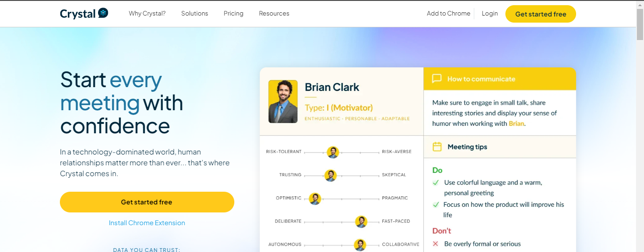
Task: Click the avatar marker on Risk-Tolerant slider
Action: coord(333,152)
